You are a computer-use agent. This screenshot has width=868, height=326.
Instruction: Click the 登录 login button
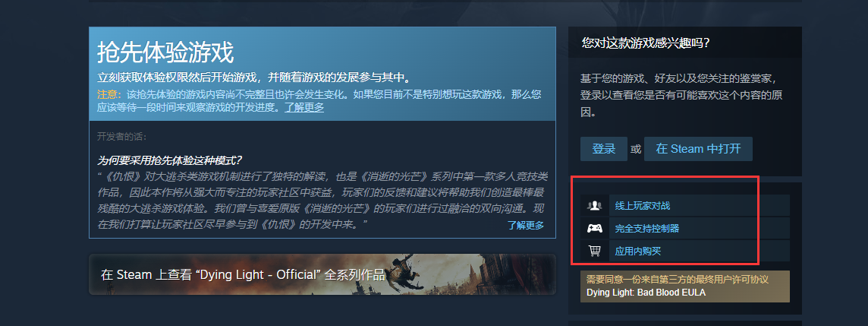603,149
